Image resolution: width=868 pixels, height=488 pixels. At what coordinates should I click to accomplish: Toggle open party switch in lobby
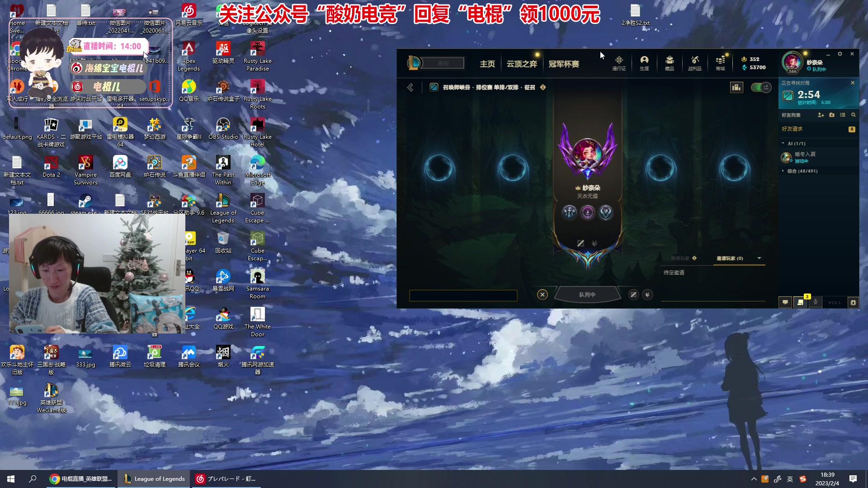point(761,87)
